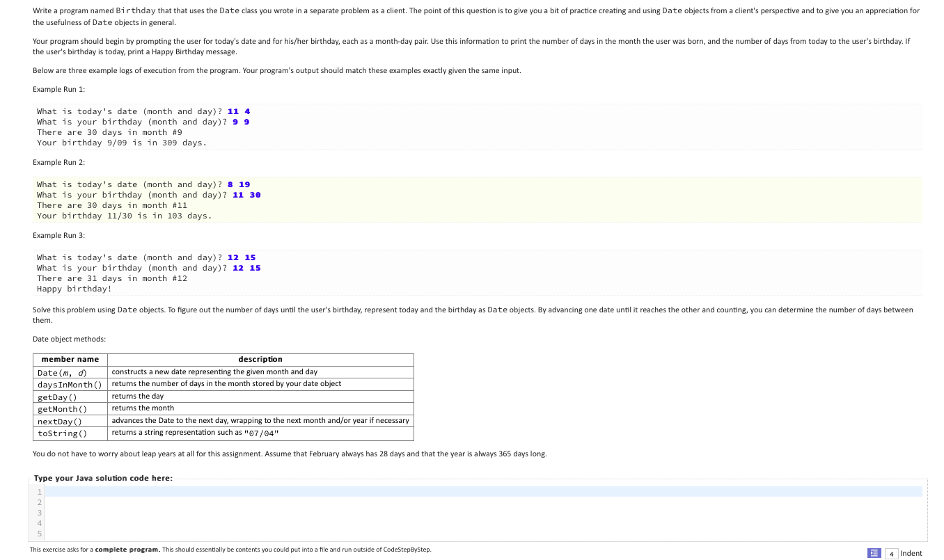Viewport: 944px width, 560px height.
Task: Select the bold 11 4 input in Example Run 1
Action: pos(240,111)
